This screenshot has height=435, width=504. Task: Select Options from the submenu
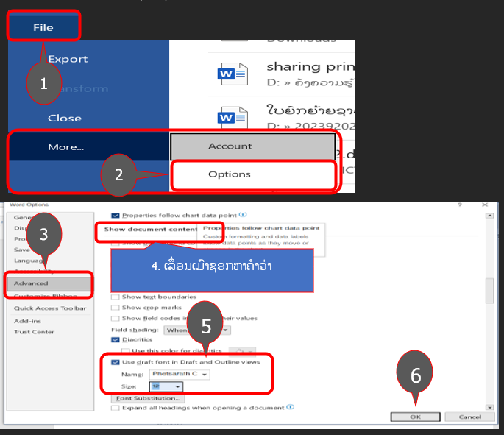tap(230, 174)
